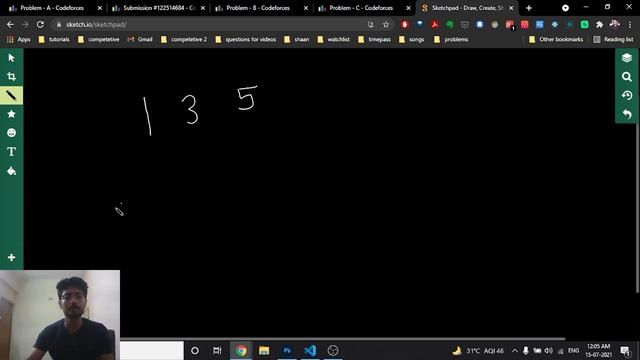Open problems bookmark folder

[451, 39]
